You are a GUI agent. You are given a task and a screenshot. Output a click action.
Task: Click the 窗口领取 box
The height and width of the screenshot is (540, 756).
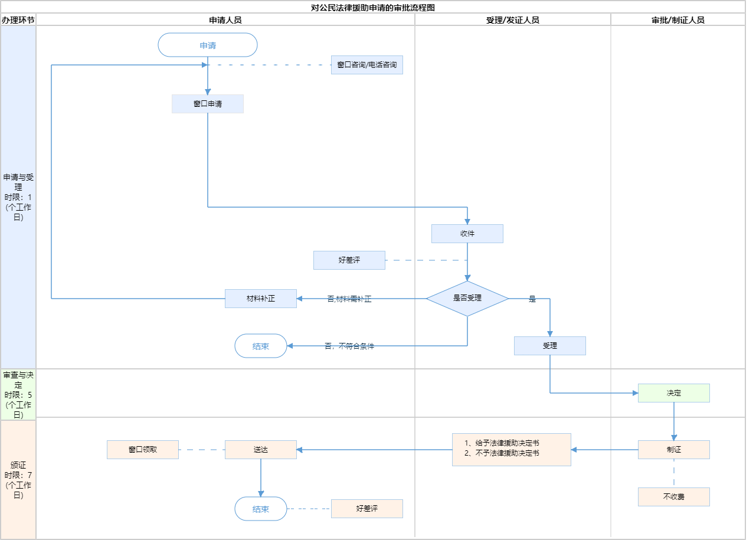pos(142,450)
